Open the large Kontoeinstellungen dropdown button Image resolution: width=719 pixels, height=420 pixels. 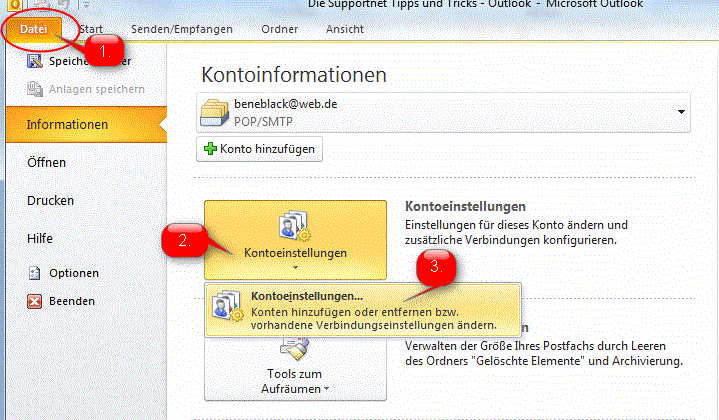[x=295, y=240]
